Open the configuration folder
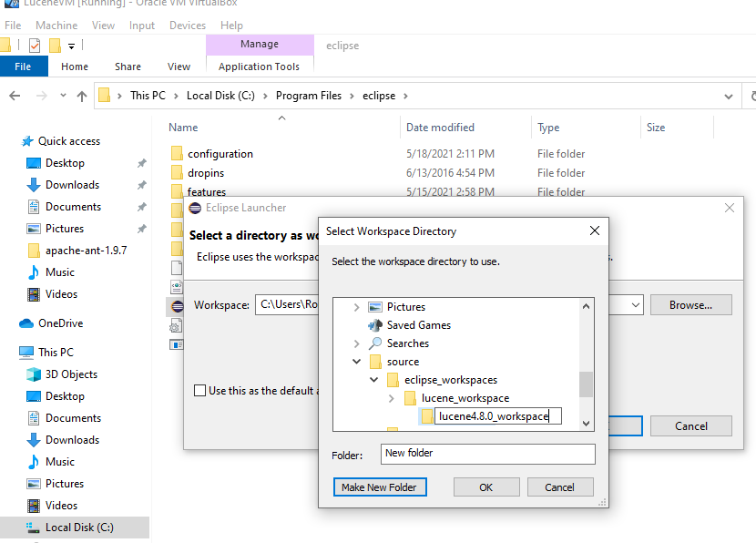 tap(220, 154)
